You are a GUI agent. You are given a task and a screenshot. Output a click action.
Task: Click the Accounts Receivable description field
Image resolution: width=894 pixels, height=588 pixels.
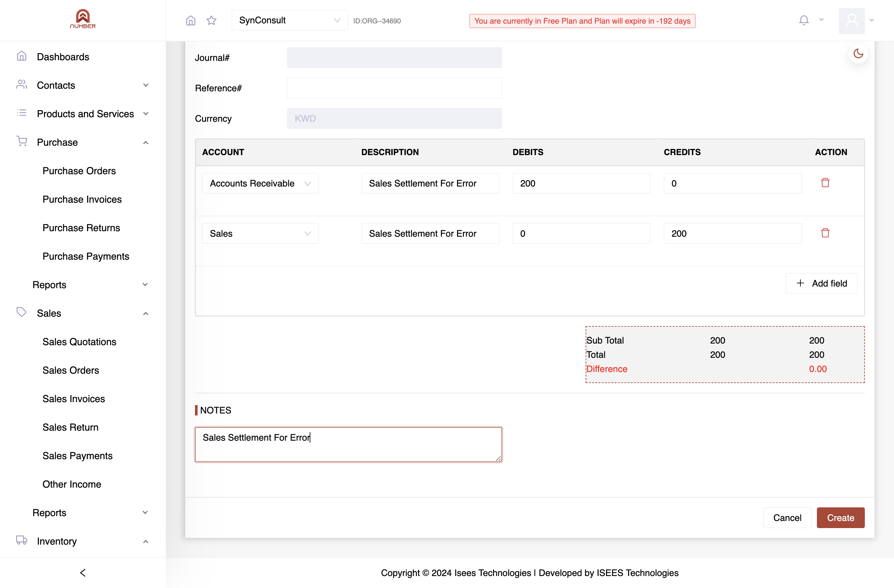[x=430, y=183]
